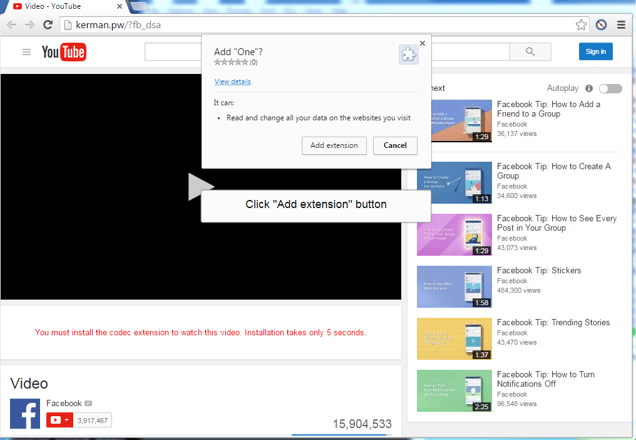Click the browser back arrow

[11, 24]
